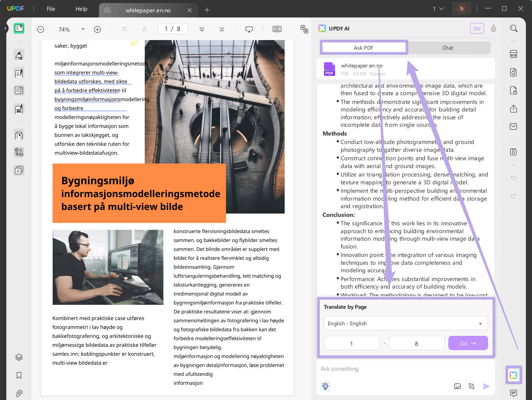Image resolution: width=532 pixels, height=400 pixels.
Task: Toggle the purple infinity mode button beside lock icon
Action: 477,28
